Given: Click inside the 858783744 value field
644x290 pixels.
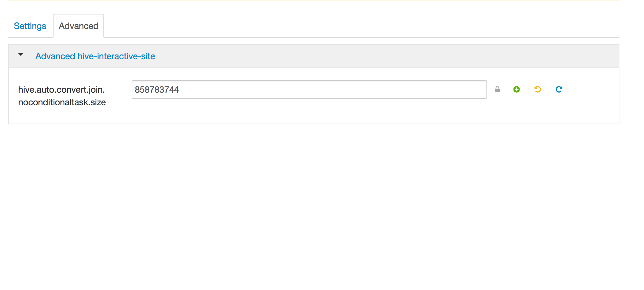Looking at the screenshot, I should [309, 90].
